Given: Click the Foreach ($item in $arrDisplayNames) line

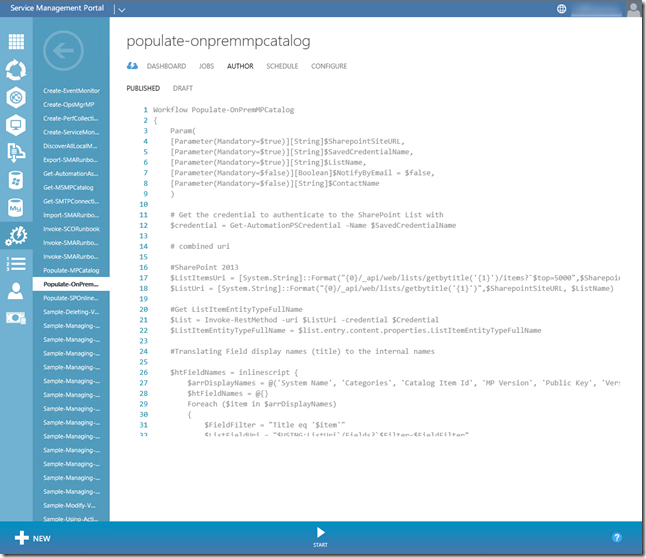Looking at the screenshot, I should pos(262,404).
